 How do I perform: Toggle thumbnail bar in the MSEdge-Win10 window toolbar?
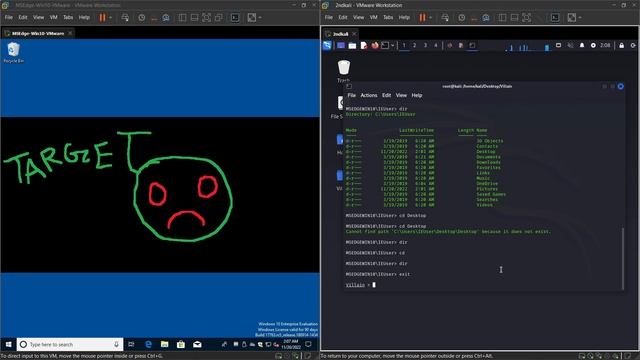195,18
